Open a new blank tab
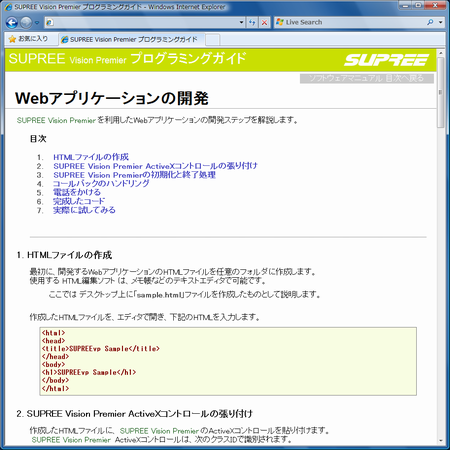 (x=212, y=40)
